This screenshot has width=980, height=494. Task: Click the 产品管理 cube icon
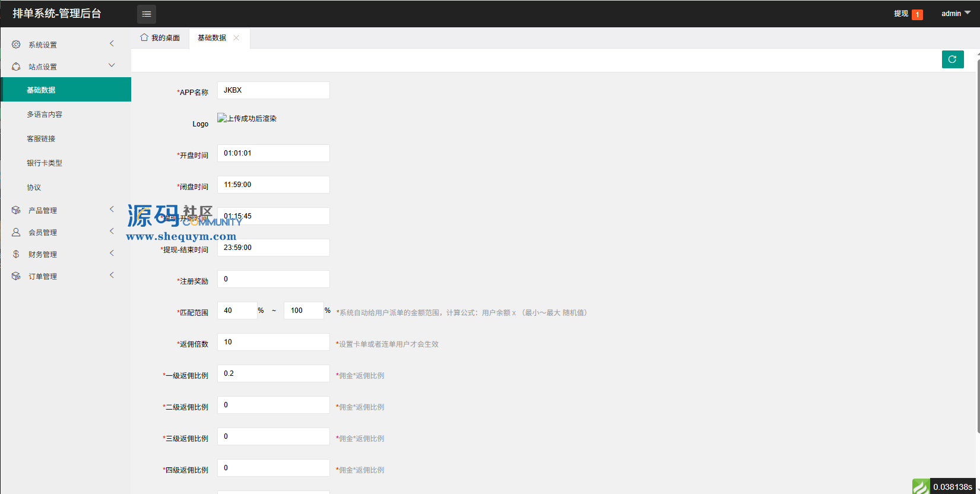click(16, 210)
